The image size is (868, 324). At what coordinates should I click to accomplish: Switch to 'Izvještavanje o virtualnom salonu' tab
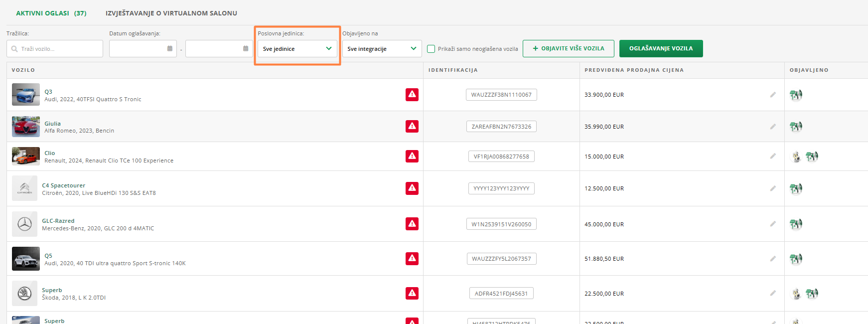[171, 13]
